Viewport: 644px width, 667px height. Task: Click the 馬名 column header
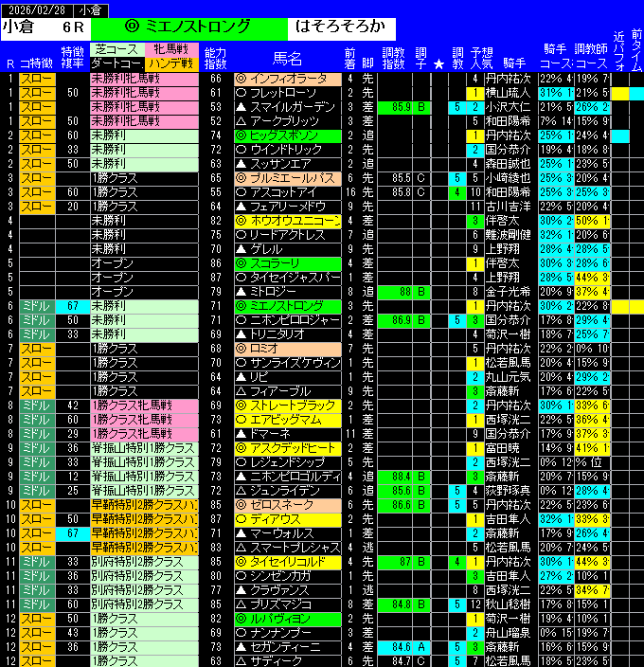[287, 59]
